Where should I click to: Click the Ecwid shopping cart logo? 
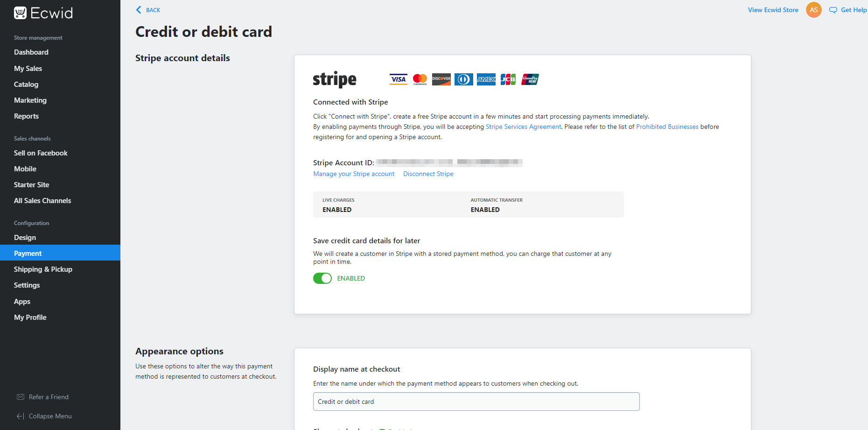tap(20, 13)
